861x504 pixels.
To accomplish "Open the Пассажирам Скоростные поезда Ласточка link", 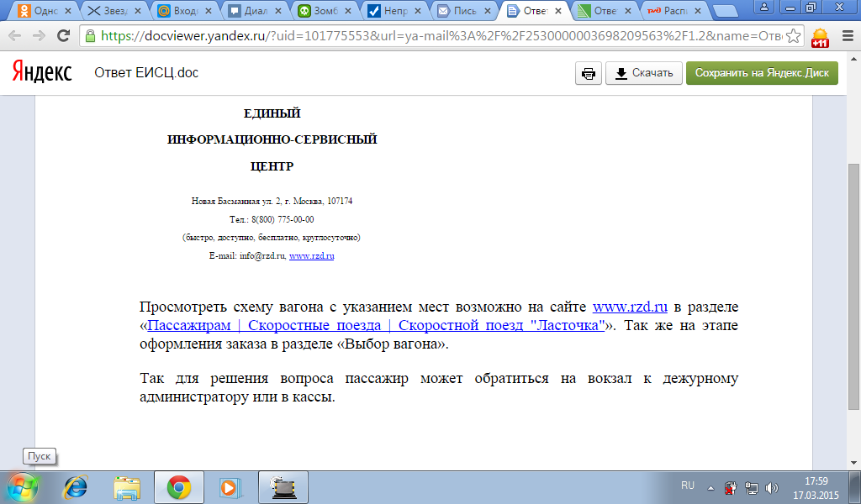I will 377,326.
